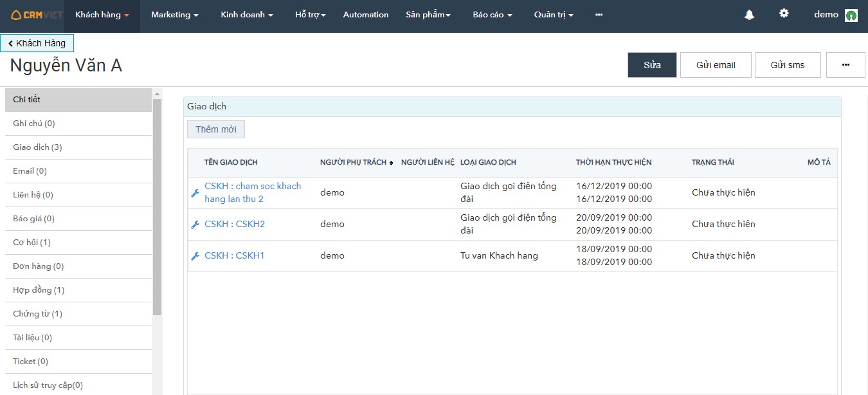Click wrench icon for cham soc khach hang
The height and width of the screenshot is (395, 868).
pos(195,193)
